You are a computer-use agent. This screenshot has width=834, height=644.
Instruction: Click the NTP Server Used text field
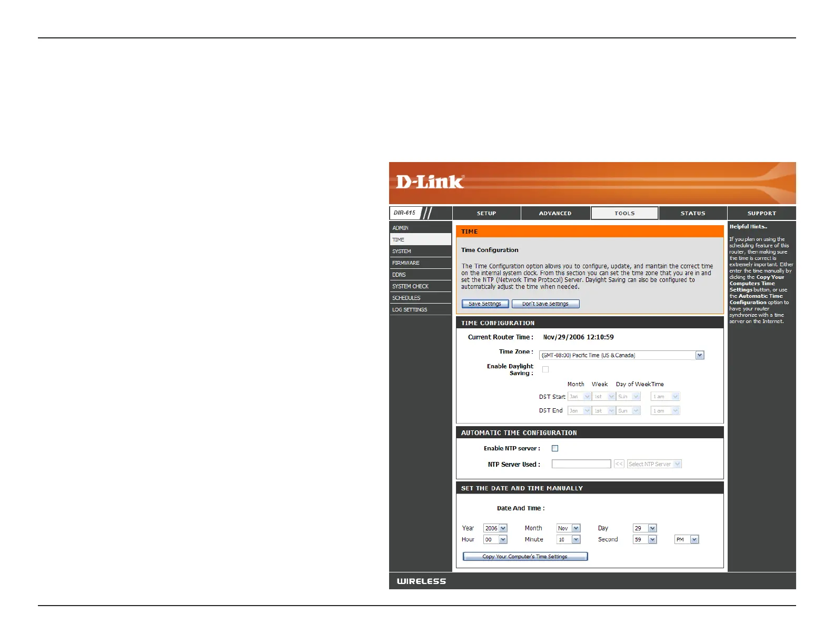(x=581, y=464)
